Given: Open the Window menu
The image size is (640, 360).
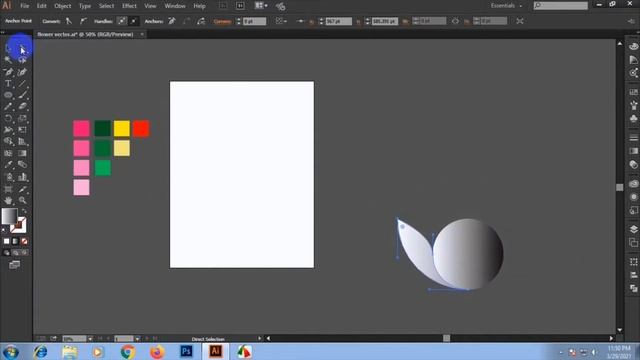Looking at the screenshot, I should [x=175, y=6].
